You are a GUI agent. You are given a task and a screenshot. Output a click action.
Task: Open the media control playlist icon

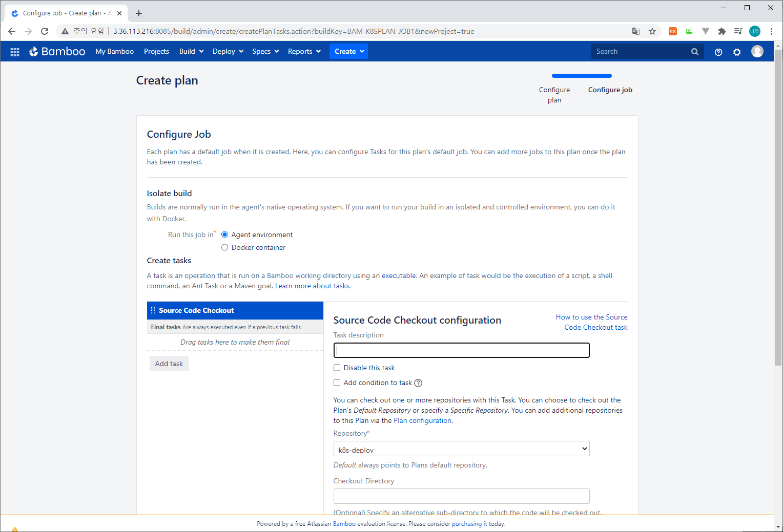(738, 31)
